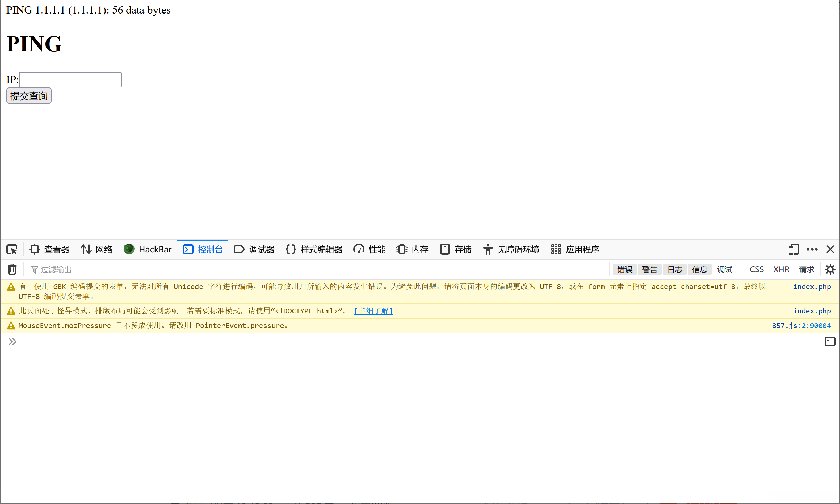Screen dimensions: 840x504
Task: Toggle the 警告 warnings filter
Action: point(649,269)
